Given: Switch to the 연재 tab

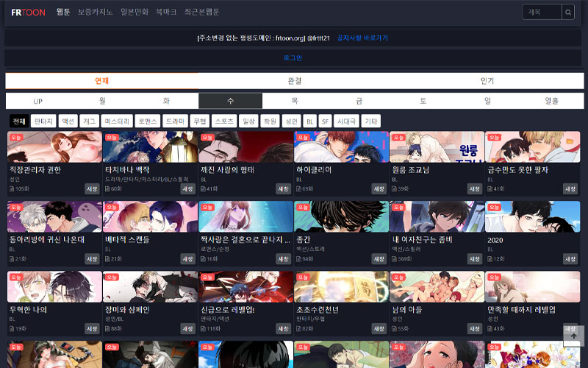Looking at the screenshot, I should tap(101, 81).
